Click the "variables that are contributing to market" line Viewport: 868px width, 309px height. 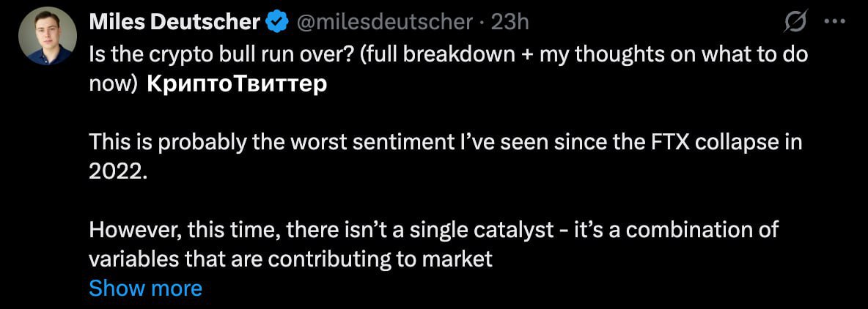click(290, 259)
